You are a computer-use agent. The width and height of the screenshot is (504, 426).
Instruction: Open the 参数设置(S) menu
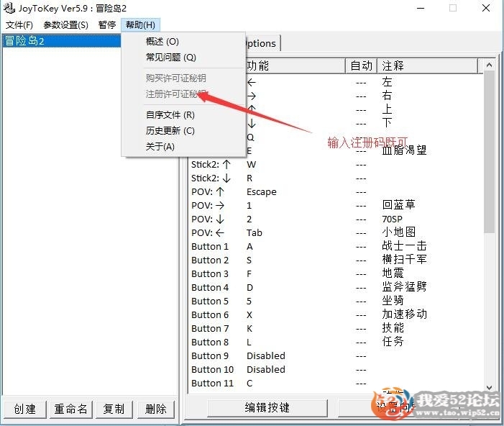click(66, 24)
